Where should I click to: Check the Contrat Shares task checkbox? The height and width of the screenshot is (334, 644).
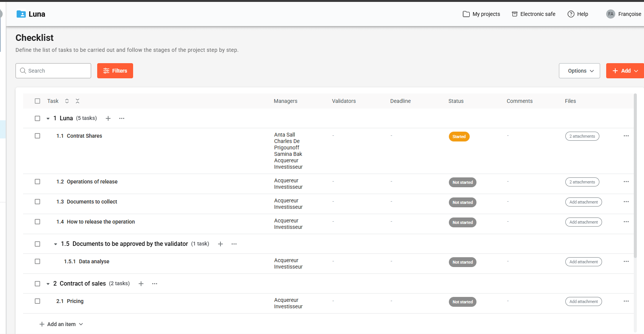point(37,136)
